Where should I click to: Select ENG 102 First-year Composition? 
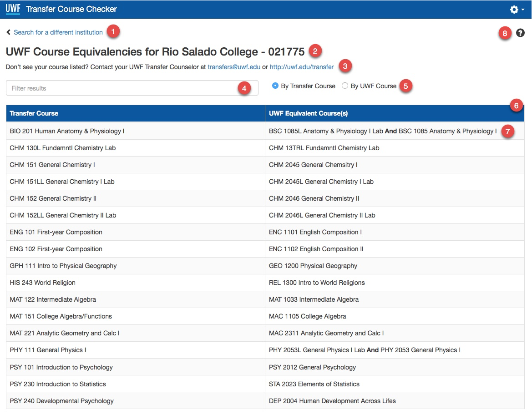[56, 249]
